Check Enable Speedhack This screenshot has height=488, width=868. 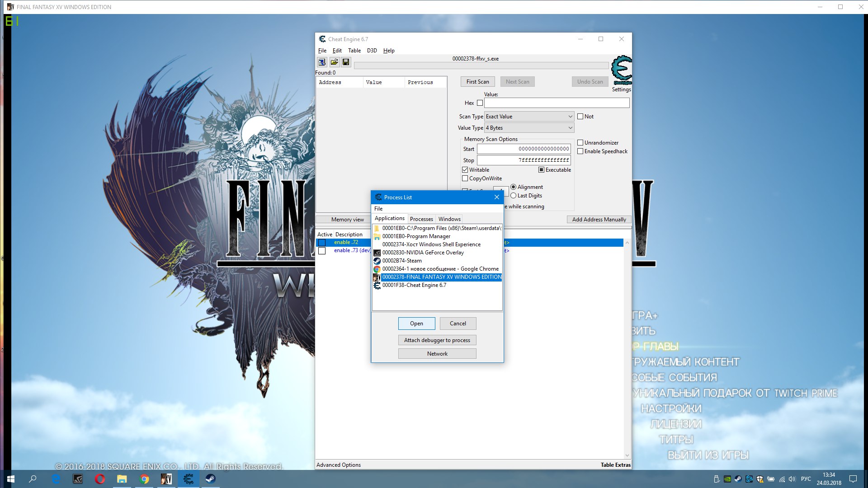pos(580,151)
